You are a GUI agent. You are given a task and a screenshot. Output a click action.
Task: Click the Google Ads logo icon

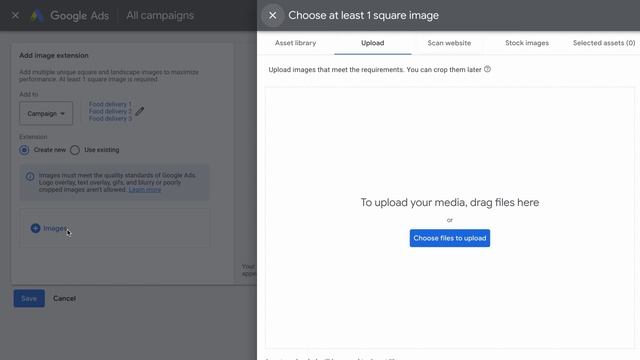tap(37, 16)
